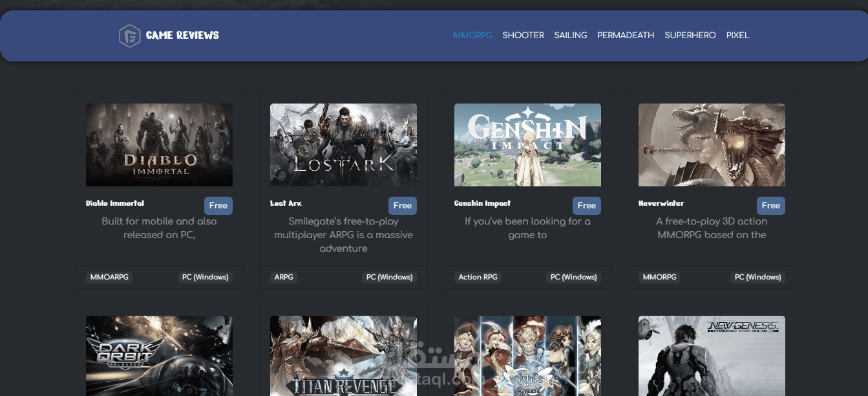868x396 pixels.
Task: View the New Genesis Phantasy Star thumbnail
Action: (x=712, y=356)
